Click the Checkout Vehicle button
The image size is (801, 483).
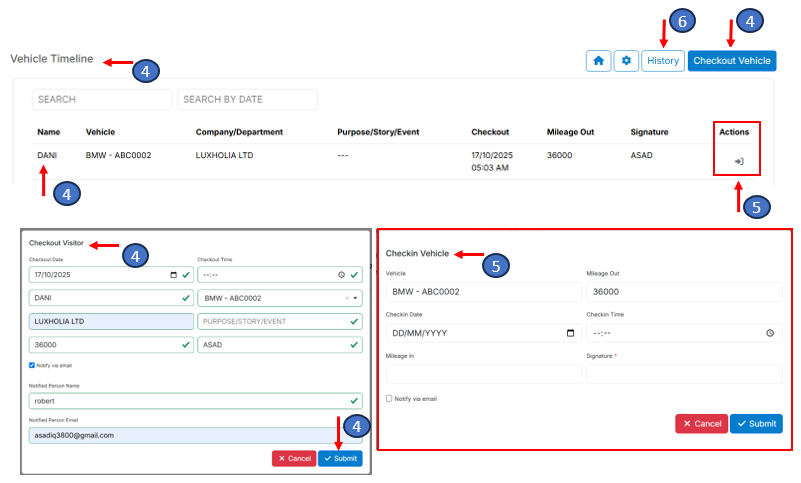tap(732, 61)
